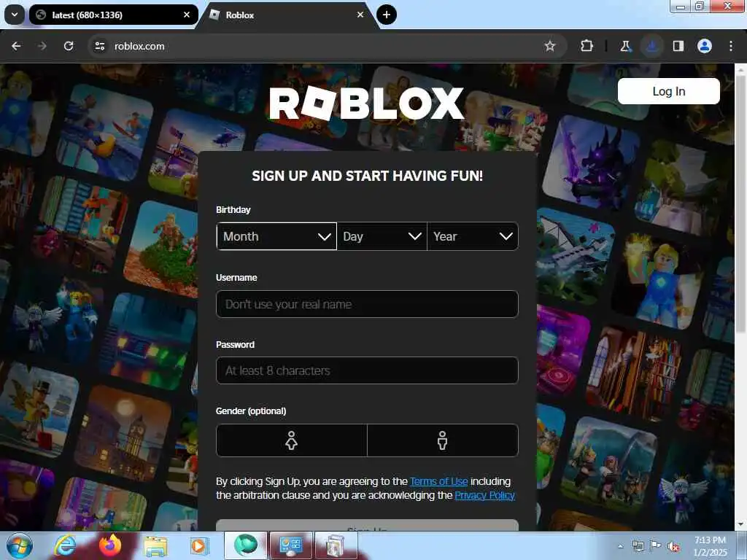
Task: Launch Firefox from the taskbar
Action: pyautogui.click(x=110, y=545)
